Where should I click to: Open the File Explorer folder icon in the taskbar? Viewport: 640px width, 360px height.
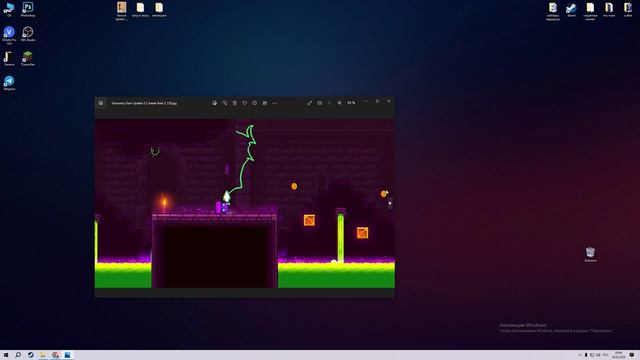[x=43, y=355]
